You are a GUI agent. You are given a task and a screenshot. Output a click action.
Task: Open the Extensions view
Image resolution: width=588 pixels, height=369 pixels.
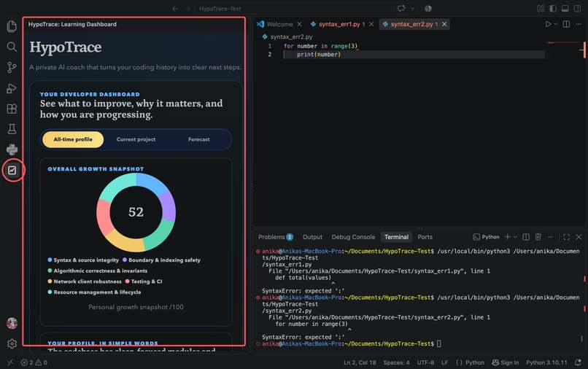coord(12,109)
